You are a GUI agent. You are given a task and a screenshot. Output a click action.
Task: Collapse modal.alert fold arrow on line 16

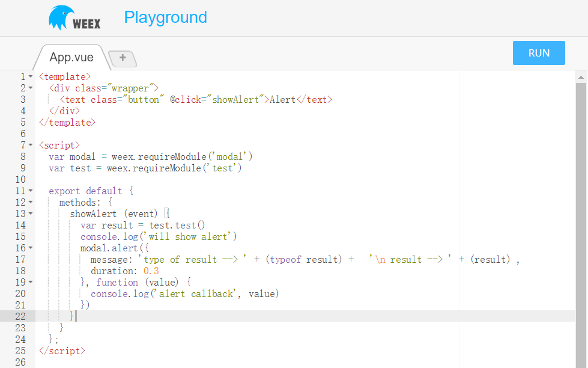click(x=31, y=248)
